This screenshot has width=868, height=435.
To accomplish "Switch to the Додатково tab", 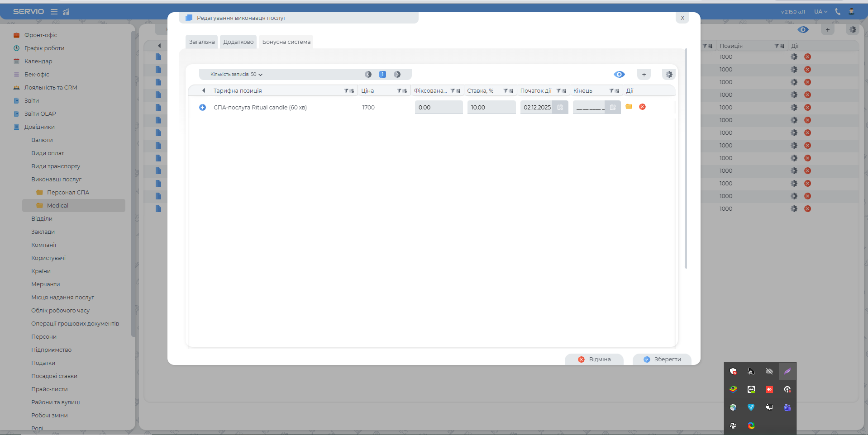I will tap(238, 42).
